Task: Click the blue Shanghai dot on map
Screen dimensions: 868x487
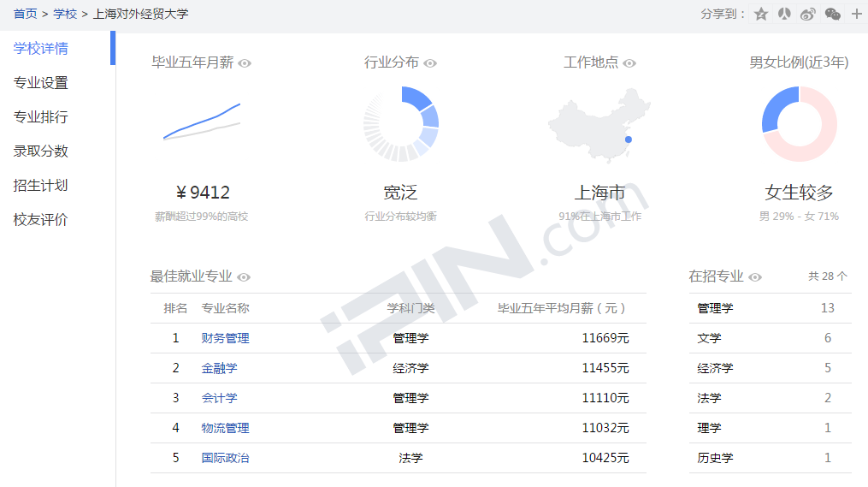Action: pyautogui.click(x=629, y=140)
